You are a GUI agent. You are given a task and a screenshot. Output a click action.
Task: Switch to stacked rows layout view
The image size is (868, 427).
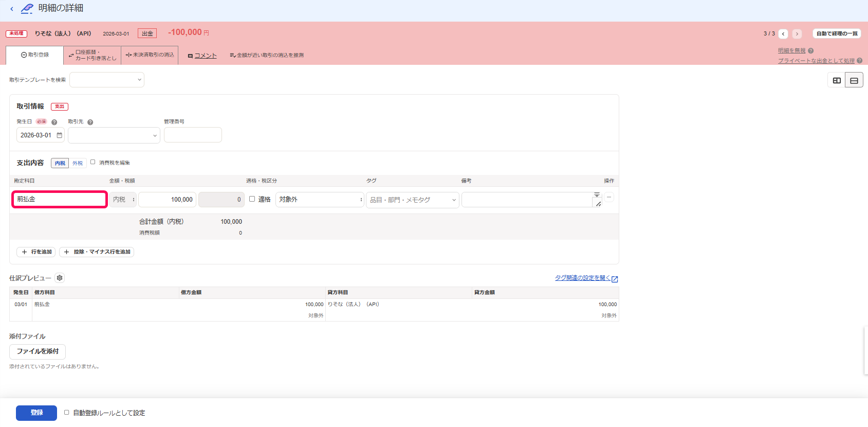tap(854, 80)
